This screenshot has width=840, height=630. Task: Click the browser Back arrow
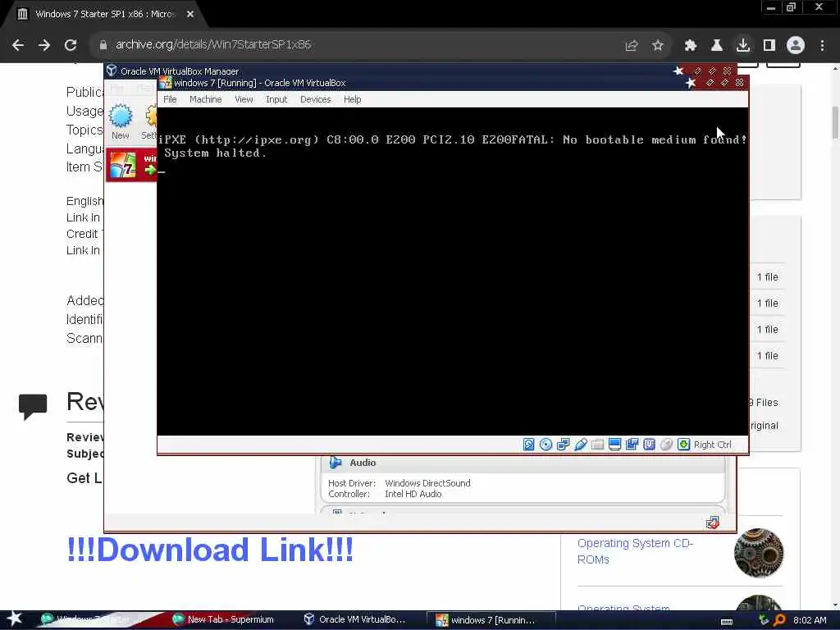[x=18, y=45]
